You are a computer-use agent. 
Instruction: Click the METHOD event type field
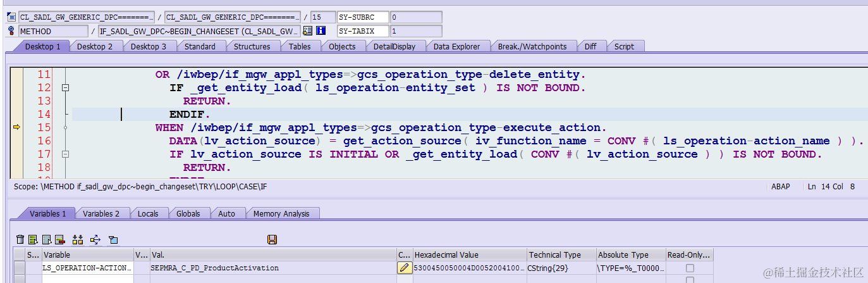tap(53, 30)
